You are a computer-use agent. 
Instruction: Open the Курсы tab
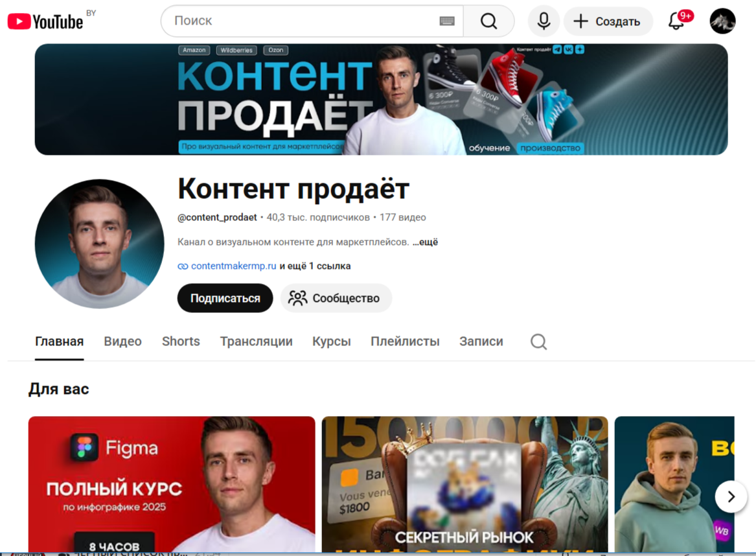pyautogui.click(x=332, y=342)
